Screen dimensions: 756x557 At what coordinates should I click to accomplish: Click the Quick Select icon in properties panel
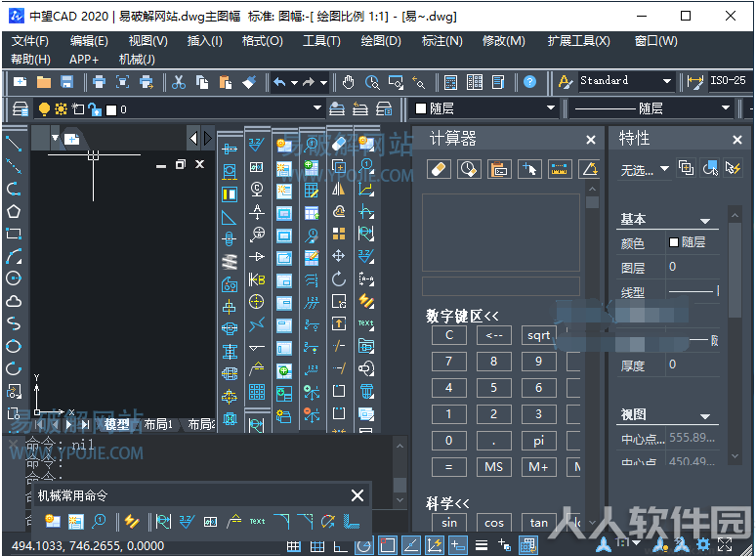click(x=733, y=168)
